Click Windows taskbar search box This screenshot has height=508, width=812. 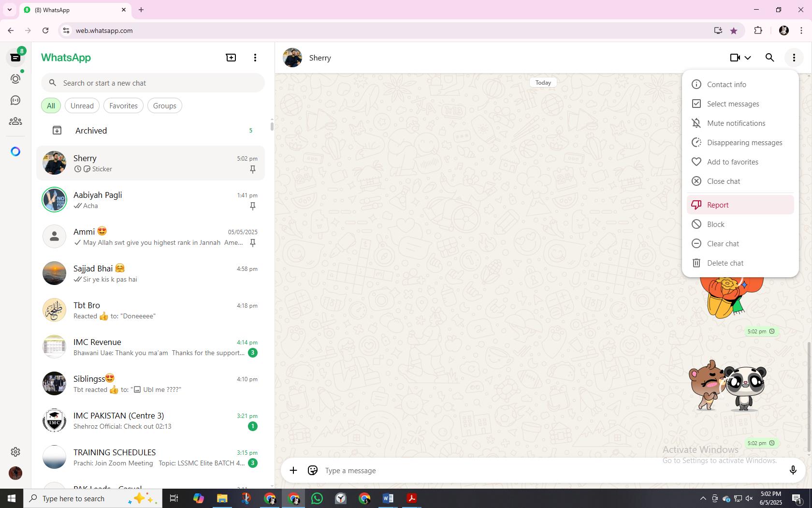click(x=92, y=498)
